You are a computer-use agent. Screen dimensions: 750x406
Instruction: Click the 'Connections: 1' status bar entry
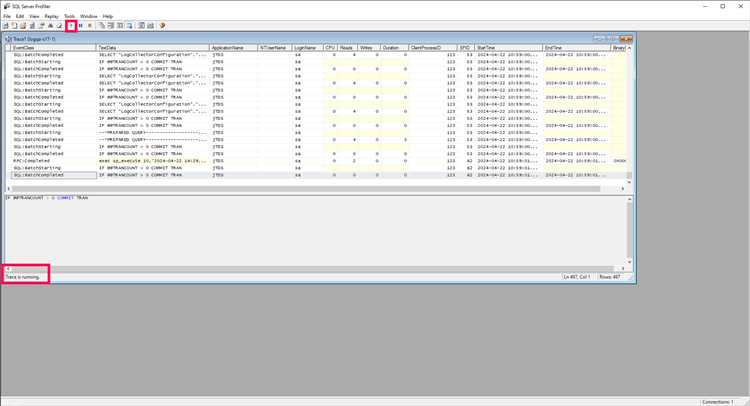click(717, 402)
